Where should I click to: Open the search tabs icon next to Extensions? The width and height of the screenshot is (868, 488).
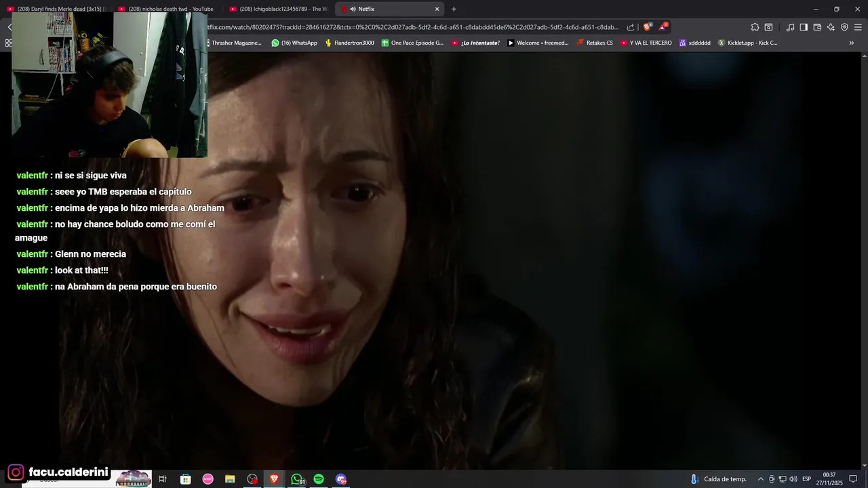[x=768, y=27]
